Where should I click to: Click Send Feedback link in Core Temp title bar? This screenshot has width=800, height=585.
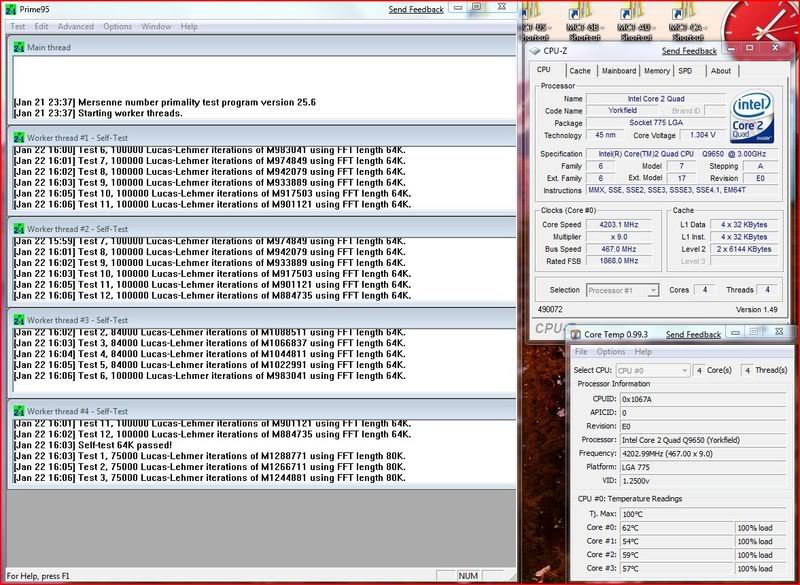(693, 335)
